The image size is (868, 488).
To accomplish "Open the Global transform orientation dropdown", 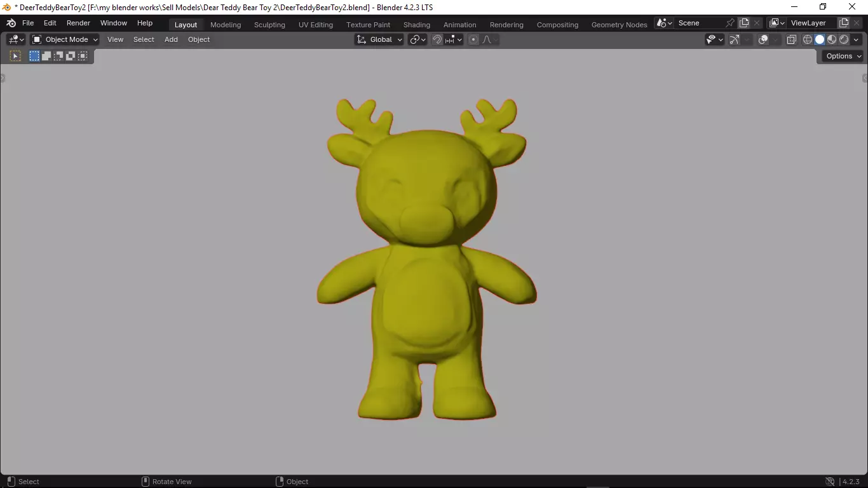I will point(379,39).
